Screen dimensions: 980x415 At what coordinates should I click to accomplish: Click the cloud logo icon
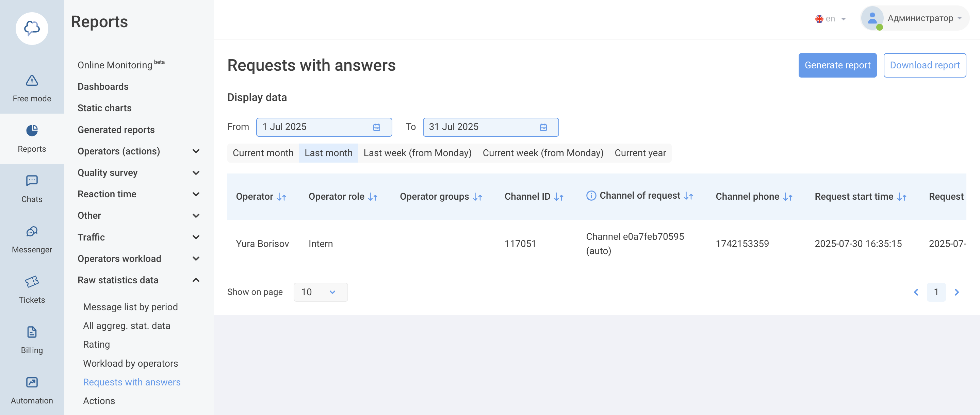tap(32, 28)
